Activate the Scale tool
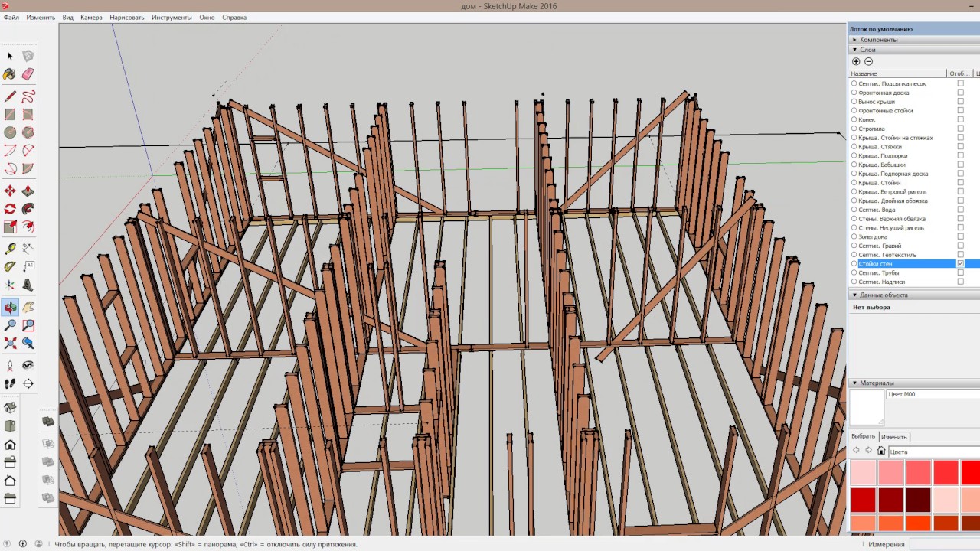980x551 pixels. tap(10, 227)
